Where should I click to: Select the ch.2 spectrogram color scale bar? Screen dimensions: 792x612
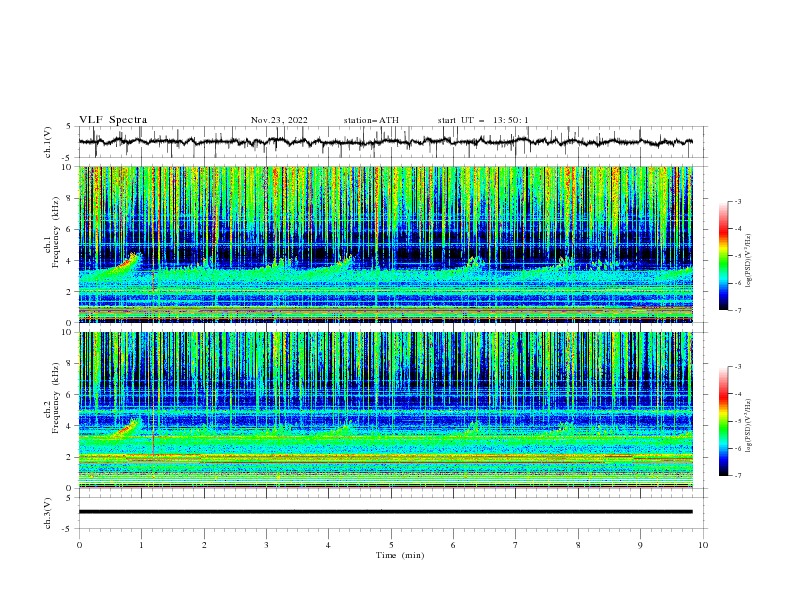tap(724, 421)
